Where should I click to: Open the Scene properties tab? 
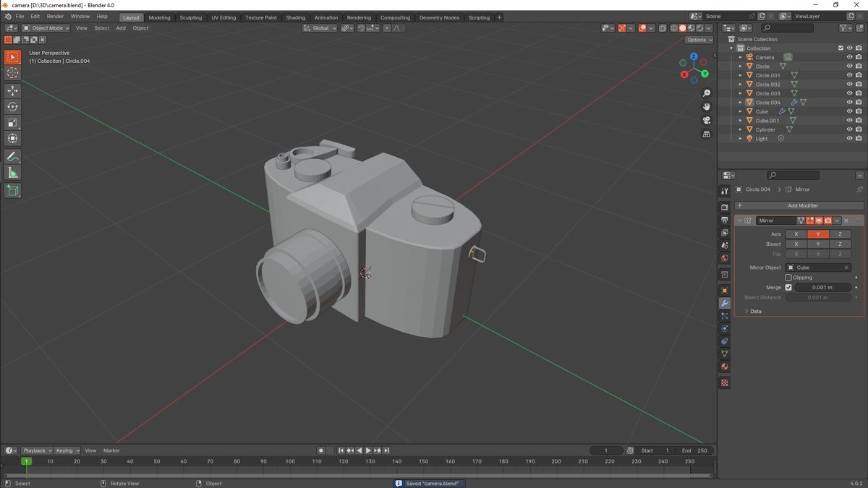point(725,246)
